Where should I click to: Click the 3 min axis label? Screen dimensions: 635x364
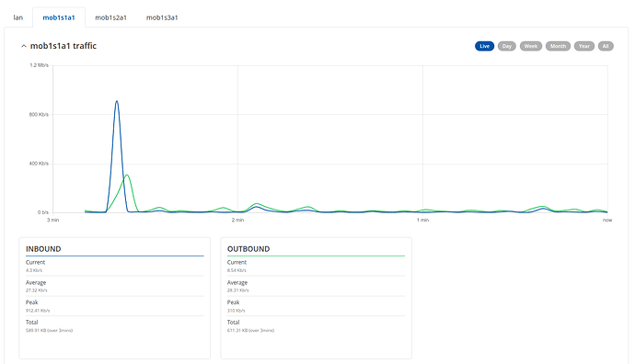(x=53, y=220)
